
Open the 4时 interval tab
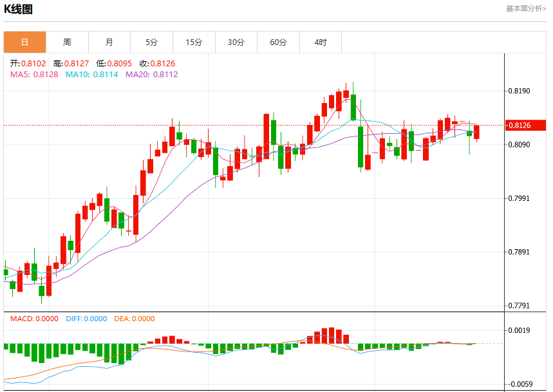click(321, 42)
